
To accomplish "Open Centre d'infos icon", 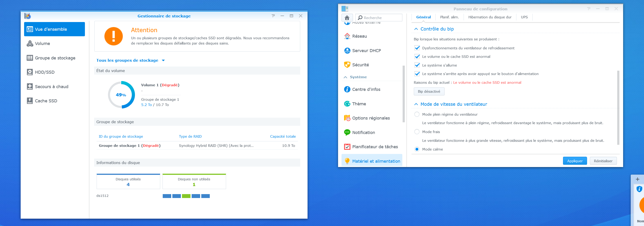I will coord(347,89).
